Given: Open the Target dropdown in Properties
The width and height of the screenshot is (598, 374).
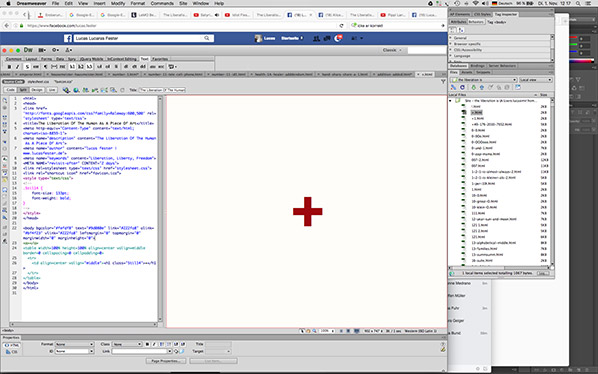Looking at the screenshot, I should [218, 351].
